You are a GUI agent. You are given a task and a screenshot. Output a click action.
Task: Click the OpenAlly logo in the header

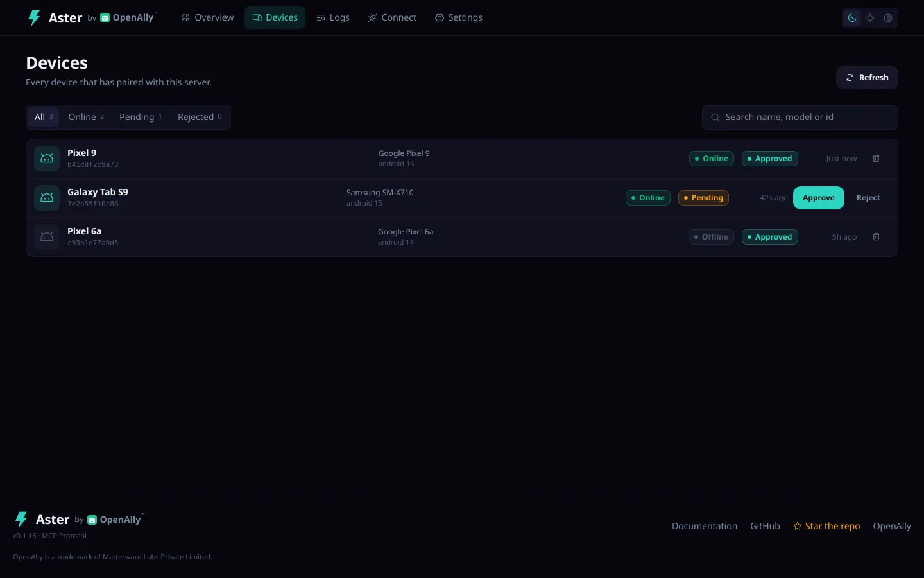[x=128, y=17]
